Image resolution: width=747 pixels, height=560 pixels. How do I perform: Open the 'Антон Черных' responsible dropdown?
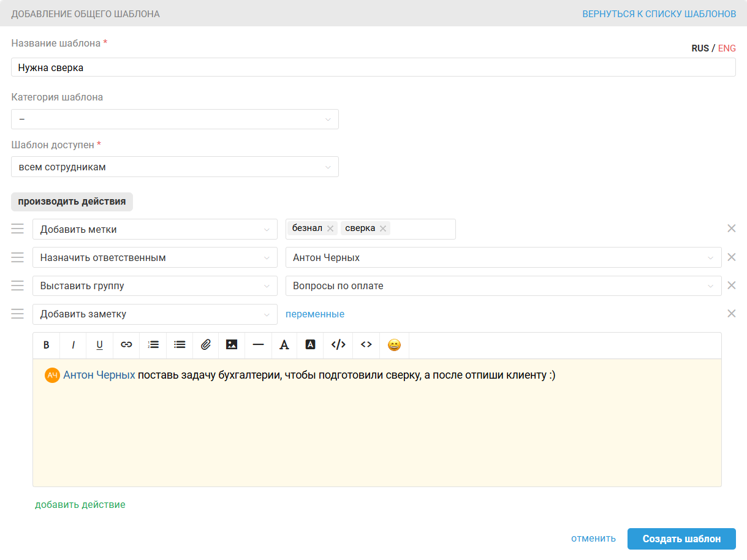(x=502, y=258)
